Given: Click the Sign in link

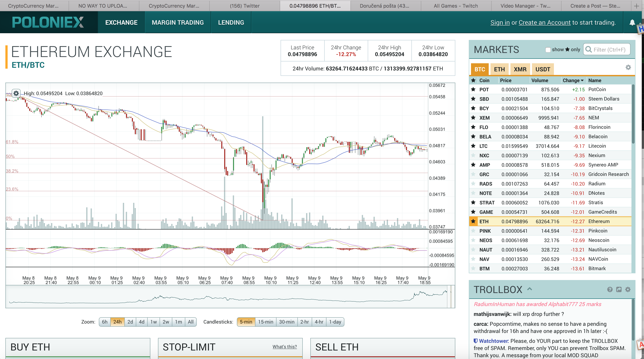Looking at the screenshot, I should (500, 22).
